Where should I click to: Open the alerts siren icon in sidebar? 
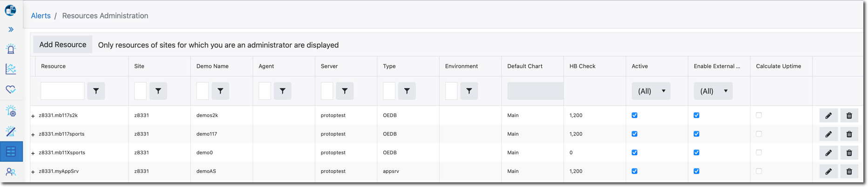tap(11, 49)
